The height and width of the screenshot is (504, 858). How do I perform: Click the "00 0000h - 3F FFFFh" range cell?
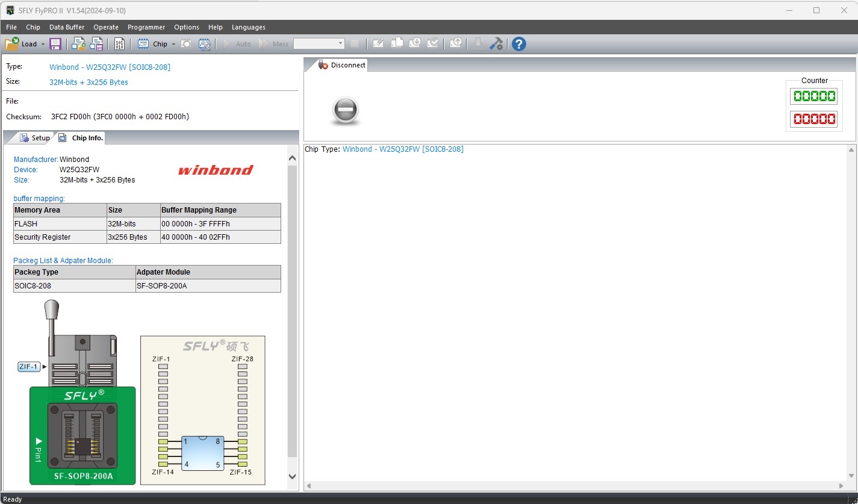[220, 223]
